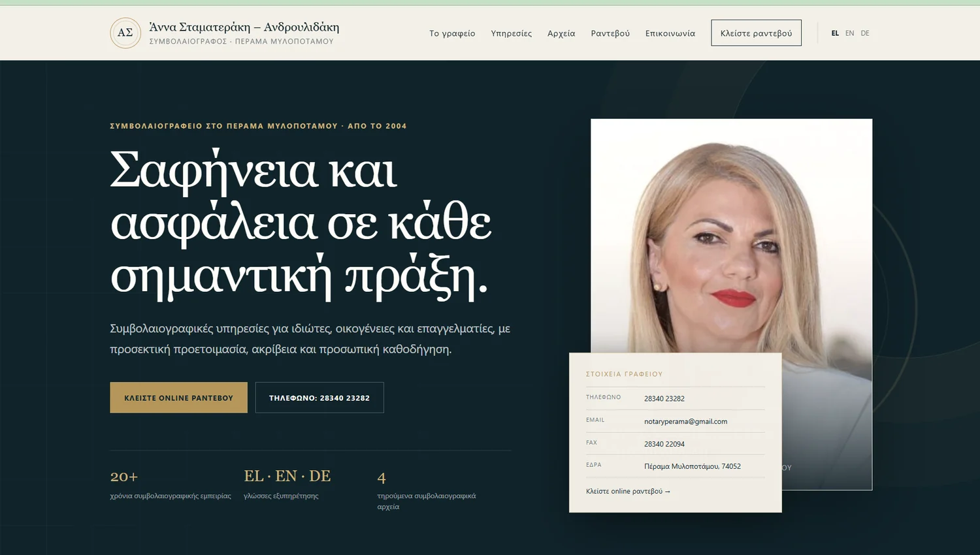Click the ΚΛΕΙΣΤΕ ONLINE ΡΑΝΤΕΒΟΥ gold button

(178, 398)
